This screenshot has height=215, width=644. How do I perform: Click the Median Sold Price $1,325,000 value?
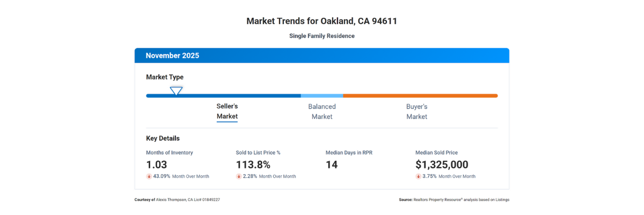tap(442, 165)
